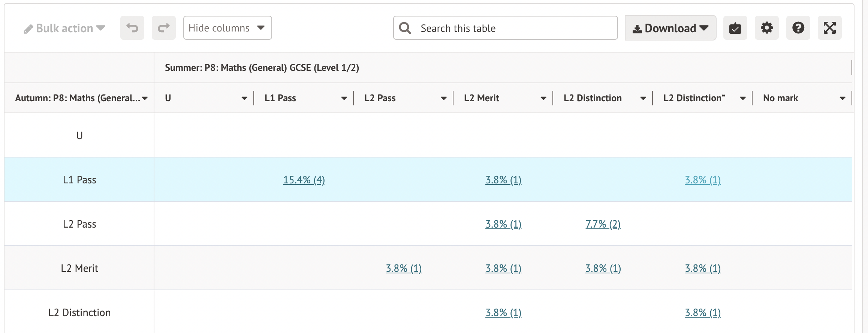Expand the L2 Merit column menu
Viewport: 868px width, 333px height.
pyautogui.click(x=543, y=98)
